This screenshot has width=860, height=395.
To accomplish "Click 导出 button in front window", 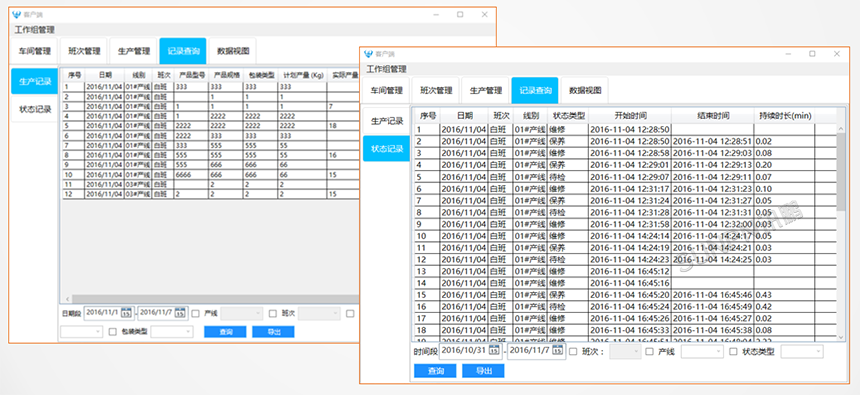I will 483,371.
